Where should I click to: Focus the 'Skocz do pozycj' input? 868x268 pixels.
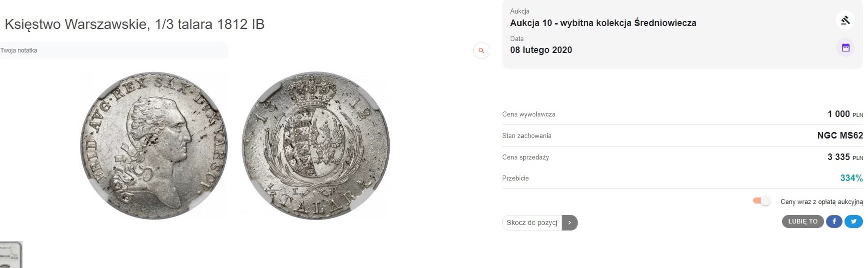pos(532,222)
